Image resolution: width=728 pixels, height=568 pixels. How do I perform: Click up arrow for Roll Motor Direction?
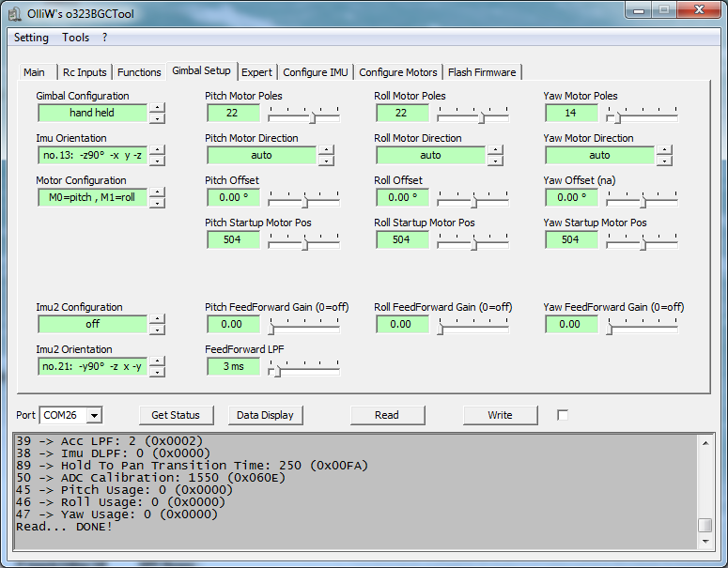[495, 150]
